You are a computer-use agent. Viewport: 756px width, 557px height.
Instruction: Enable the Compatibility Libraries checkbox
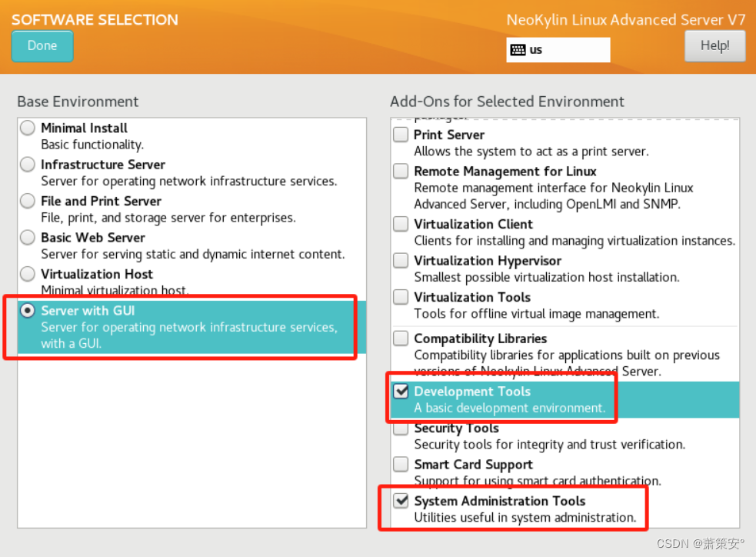click(x=401, y=338)
